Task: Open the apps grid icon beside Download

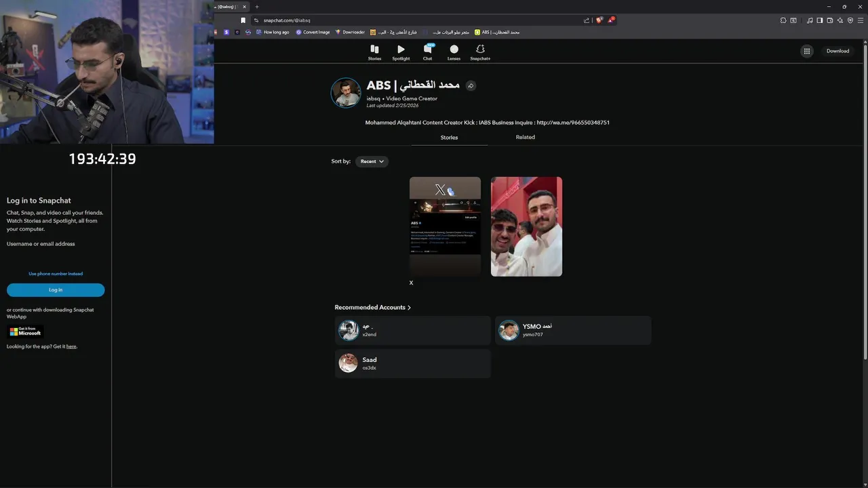Action: click(x=806, y=51)
